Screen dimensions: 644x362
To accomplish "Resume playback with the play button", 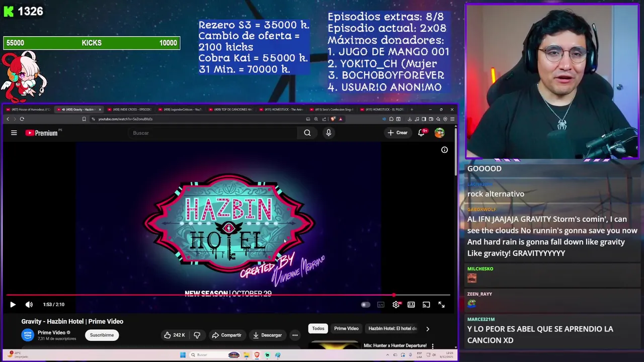I will pyautogui.click(x=13, y=304).
